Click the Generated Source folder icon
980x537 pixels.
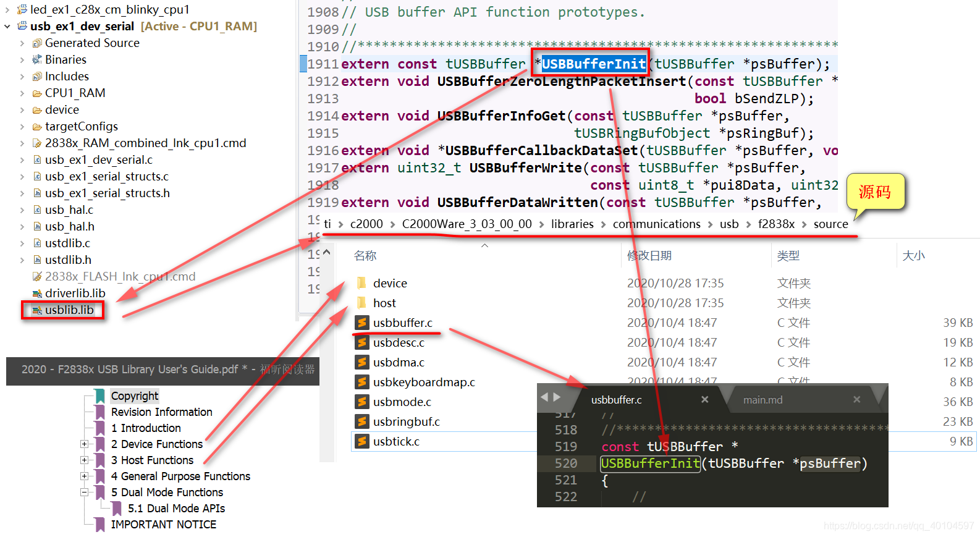click(x=37, y=43)
